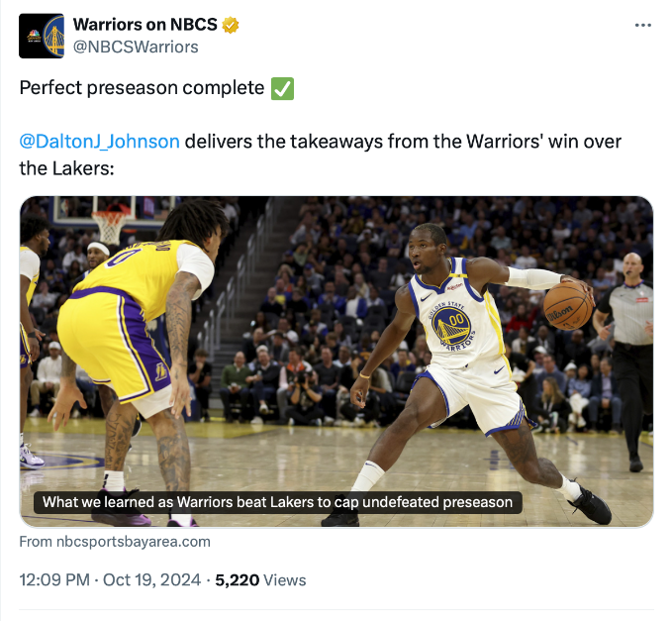
Task: Click the Warriors on NBCS profile avatar
Action: [42, 36]
